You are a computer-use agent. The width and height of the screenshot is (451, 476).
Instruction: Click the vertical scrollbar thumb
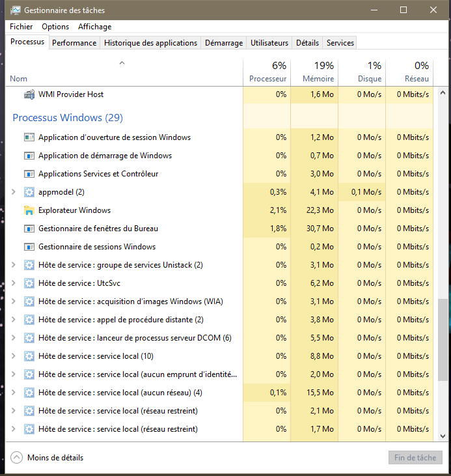(443, 340)
